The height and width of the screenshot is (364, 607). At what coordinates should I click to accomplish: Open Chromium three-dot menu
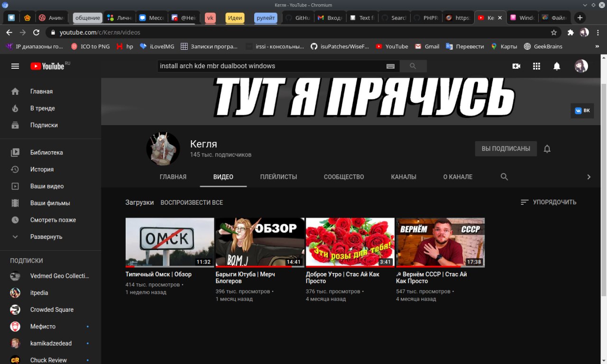598,32
